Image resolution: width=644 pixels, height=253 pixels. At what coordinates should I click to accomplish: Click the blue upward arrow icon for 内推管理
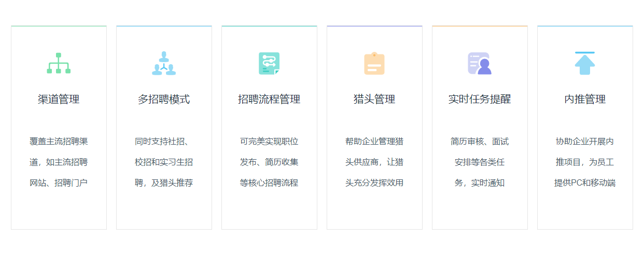pyautogui.click(x=585, y=63)
